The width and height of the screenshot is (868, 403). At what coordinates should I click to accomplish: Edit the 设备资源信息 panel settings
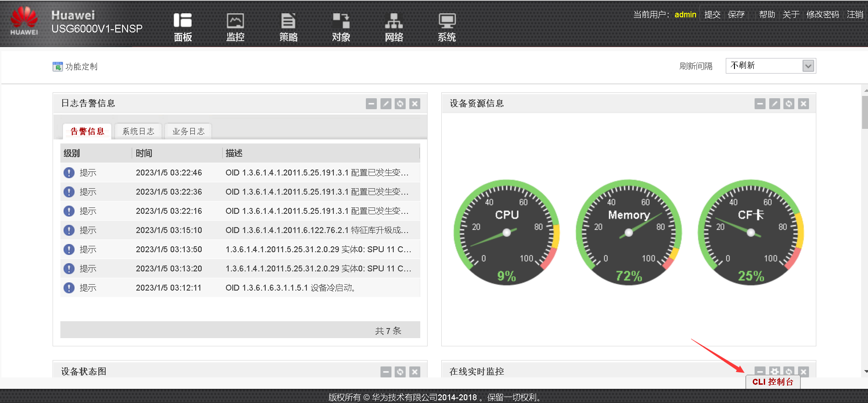click(775, 104)
